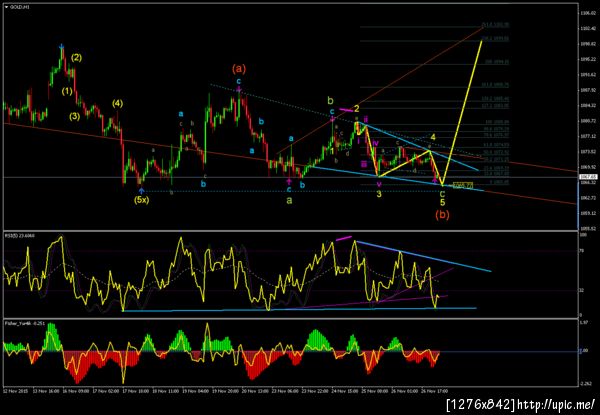This screenshot has height=415, width=600.
Task: Click the RSI scale value 70
Action: tap(581, 251)
